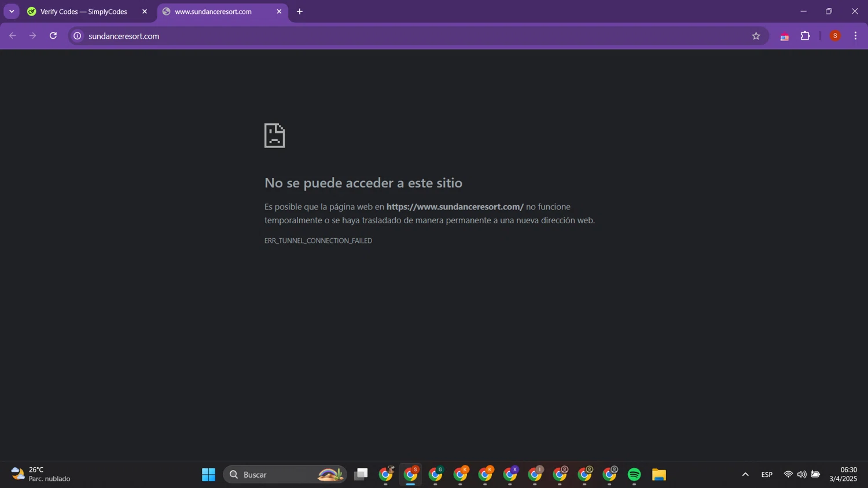Open a new tab with the plus button
The image size is (868, 488).
tap(300, 12)
